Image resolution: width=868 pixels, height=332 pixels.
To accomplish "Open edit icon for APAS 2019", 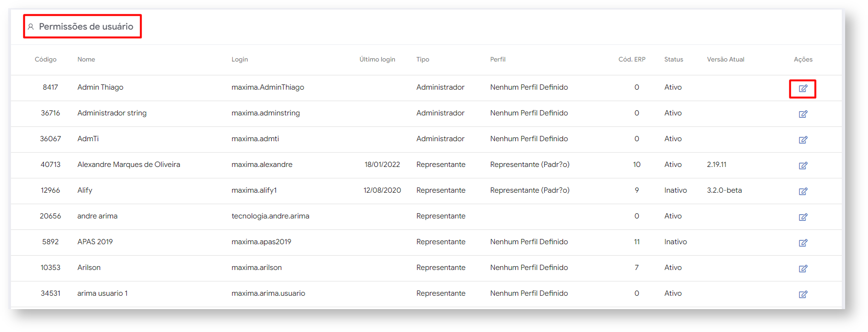I will click(x=803, y=243).
